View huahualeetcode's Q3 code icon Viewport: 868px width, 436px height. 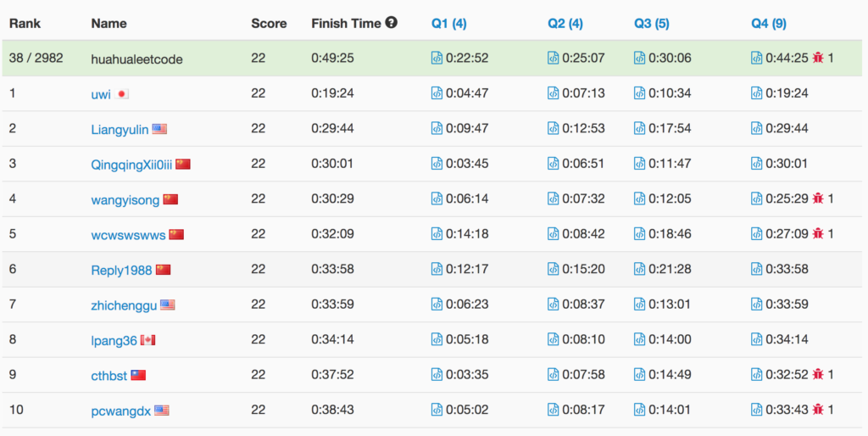coord(640,59)
